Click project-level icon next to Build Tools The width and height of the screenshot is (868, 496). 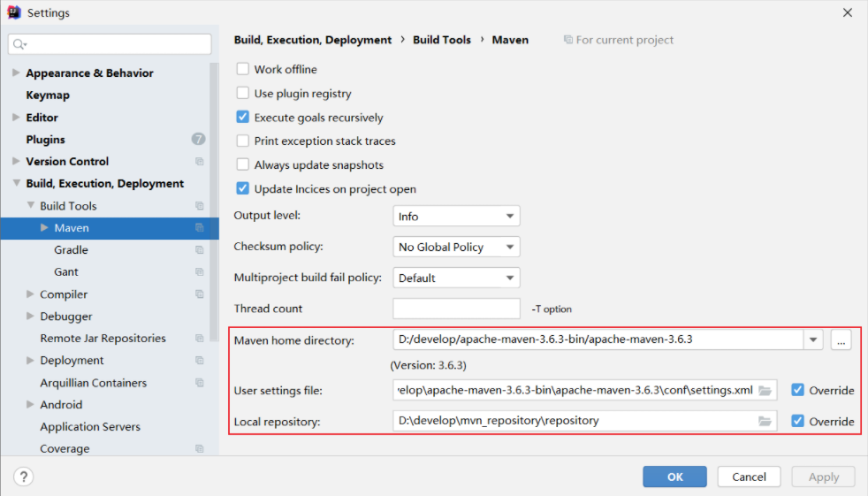pyautogui.click(x=199, y=205)
